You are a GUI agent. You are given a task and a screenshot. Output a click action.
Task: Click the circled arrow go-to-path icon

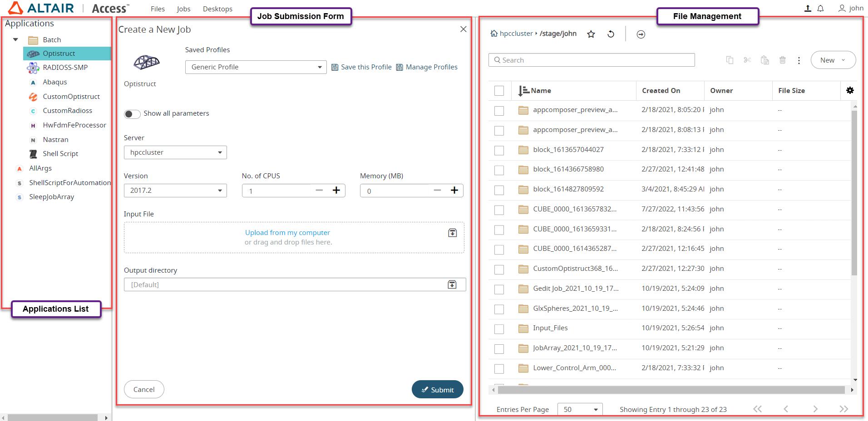(x=641, y=34)
